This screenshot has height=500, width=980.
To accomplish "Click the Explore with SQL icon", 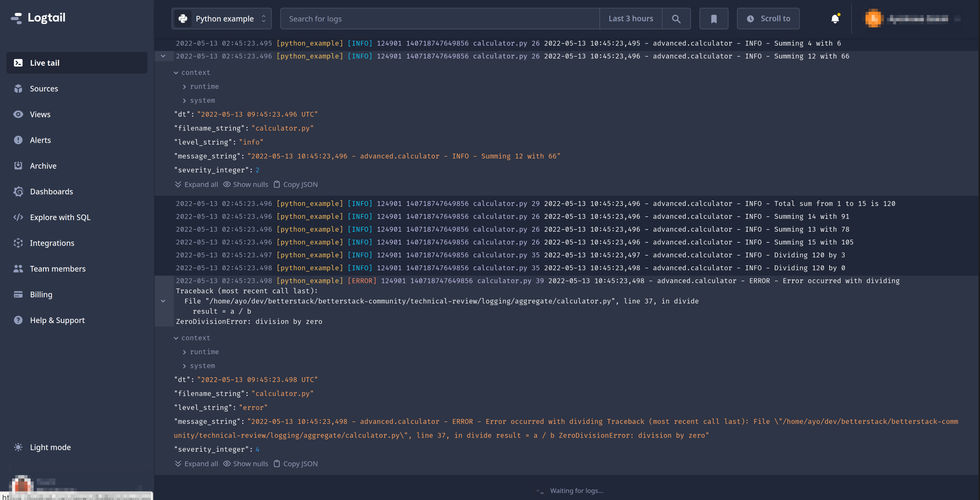I will (18, 217).
